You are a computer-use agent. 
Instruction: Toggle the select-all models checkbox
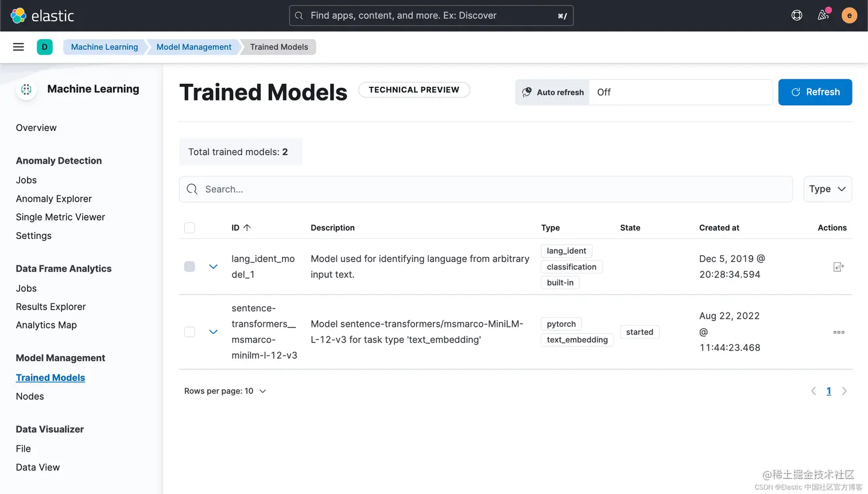tap(189, 227)
